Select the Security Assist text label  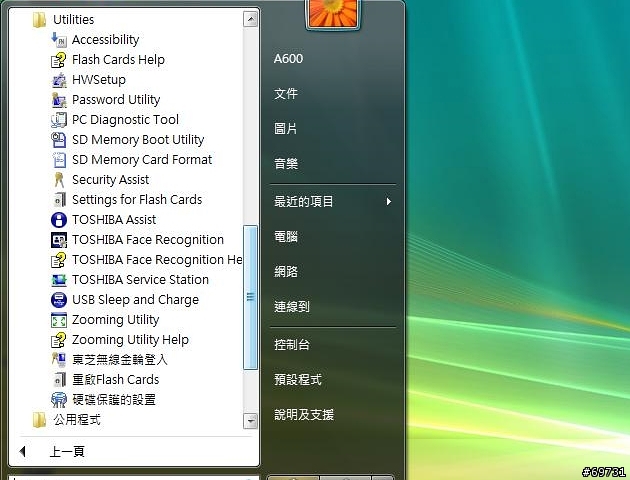(110, 180)
